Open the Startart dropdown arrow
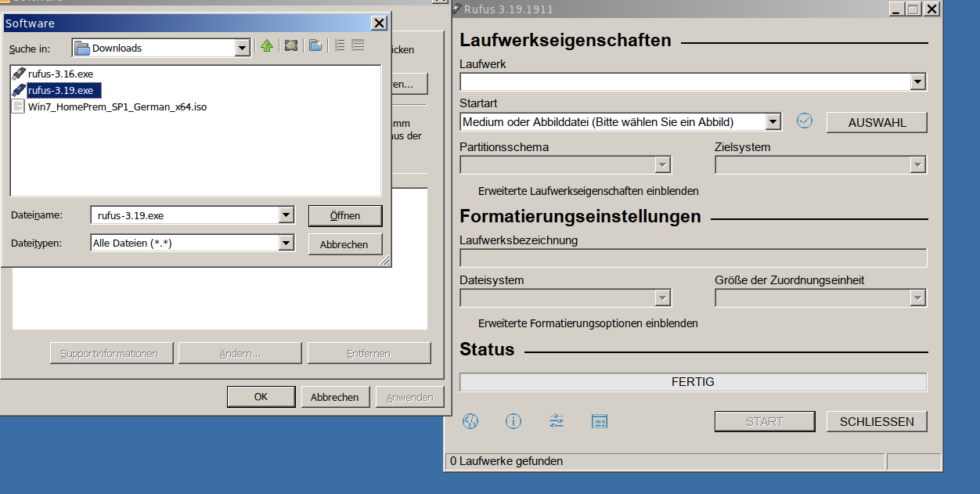 (773, 122)
